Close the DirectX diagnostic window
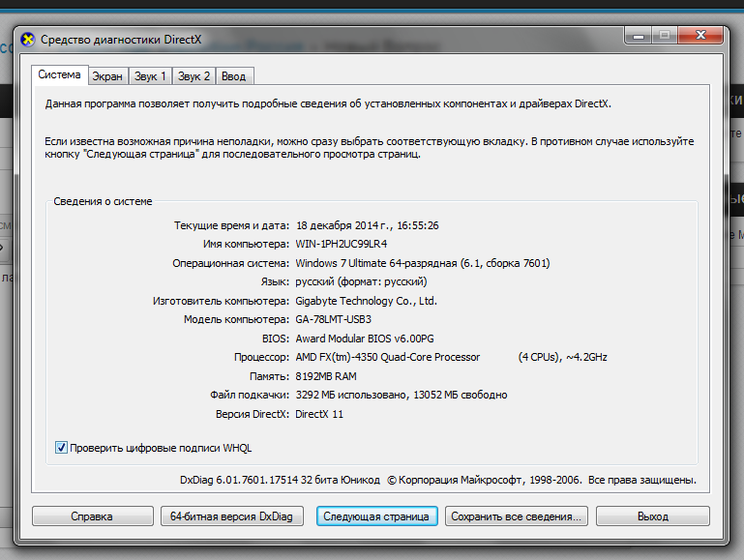744x560 pixels. (700, 36)
